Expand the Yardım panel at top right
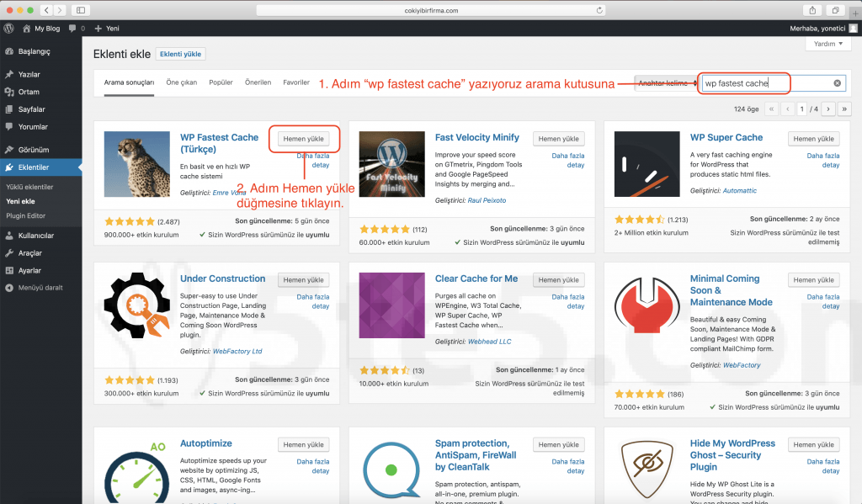The image size is (862, 504). pyautogui.click(x=827, y=43)
